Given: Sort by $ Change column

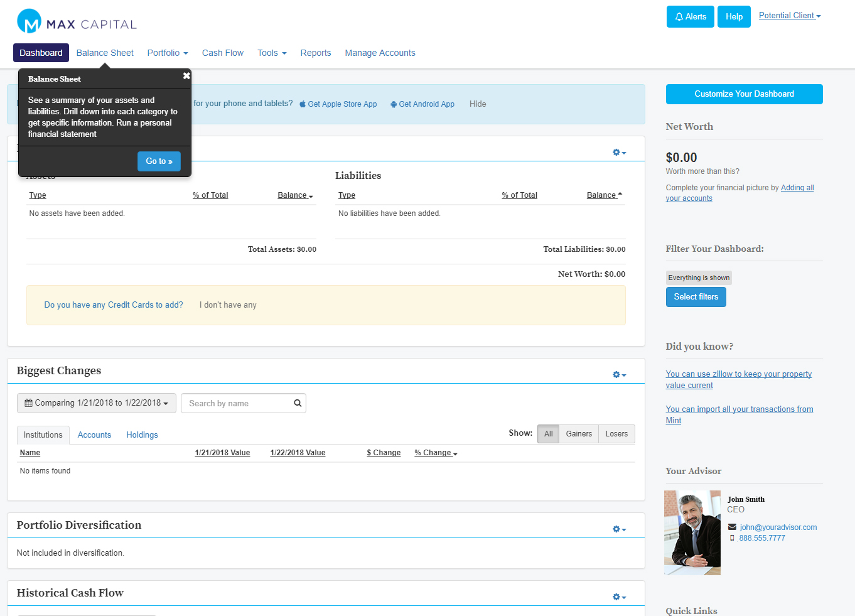Looking at the screenshot, I should [384, 453].
